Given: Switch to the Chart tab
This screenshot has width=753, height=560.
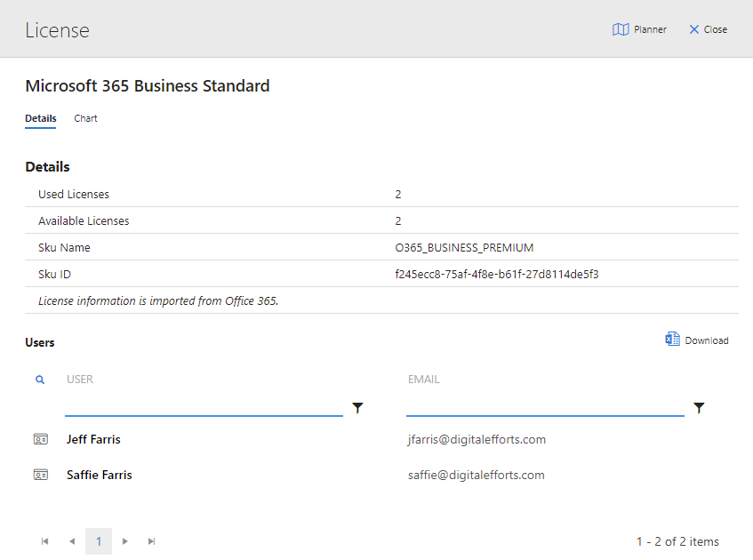Looking at the screenshot, I should pos(85,118).
